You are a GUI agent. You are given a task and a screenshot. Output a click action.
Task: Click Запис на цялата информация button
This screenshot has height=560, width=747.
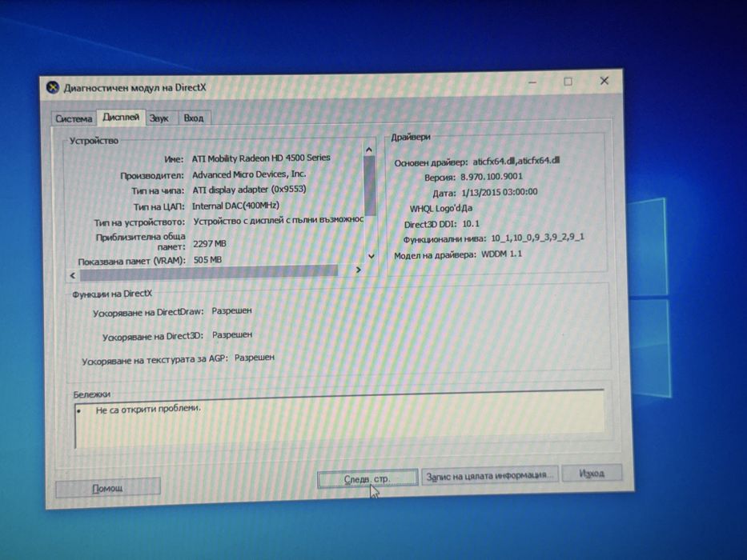pos(490,475)
